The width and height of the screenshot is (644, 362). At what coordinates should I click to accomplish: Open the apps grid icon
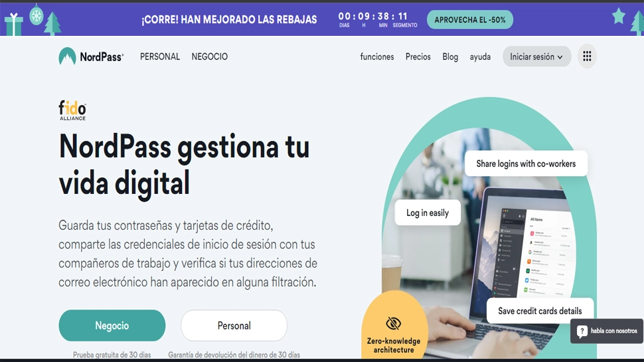[x=587, y=56]
